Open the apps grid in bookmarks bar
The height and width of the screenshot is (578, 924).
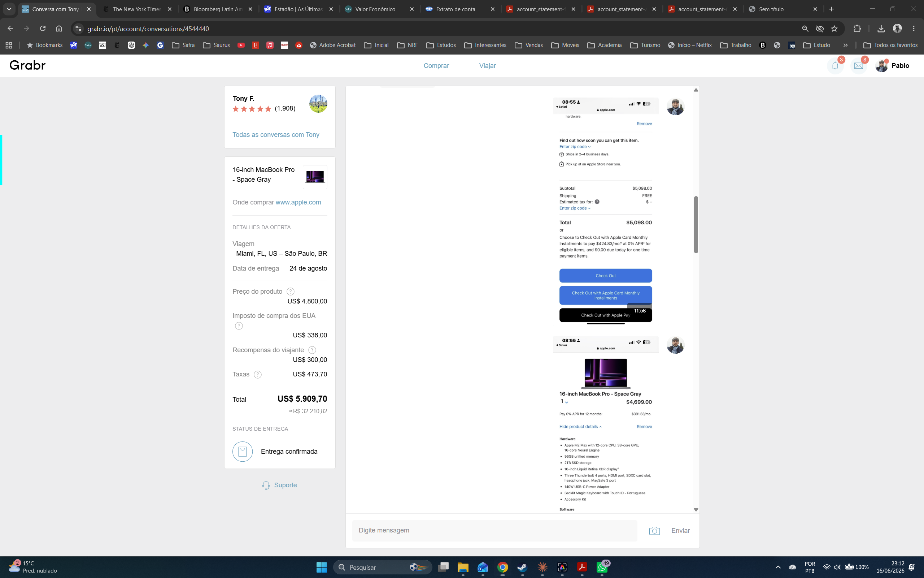click(x=9, y=45)
